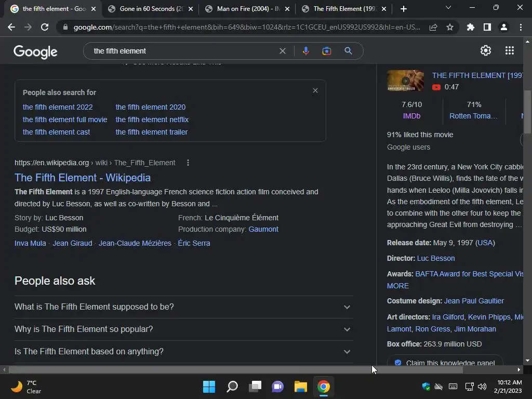Click the horizontal scrollbar thumb
This screenshot has width=532, height=399.
[236, 370]
